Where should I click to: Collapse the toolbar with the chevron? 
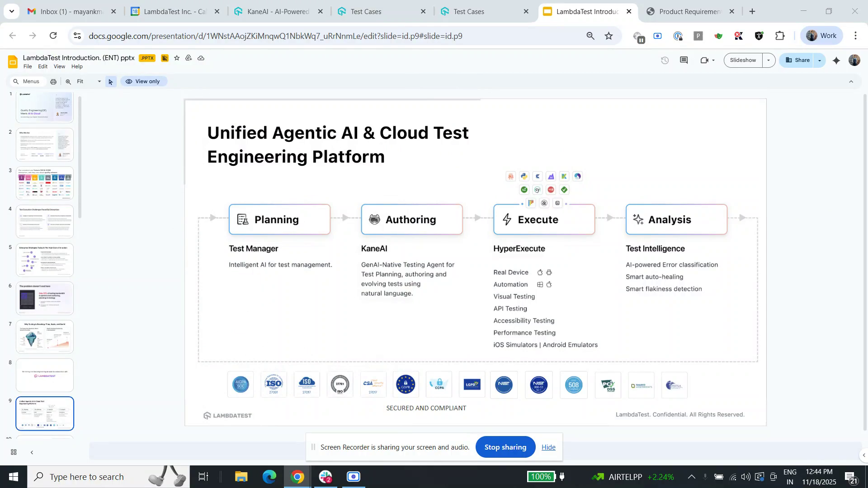tap(851, 81)
